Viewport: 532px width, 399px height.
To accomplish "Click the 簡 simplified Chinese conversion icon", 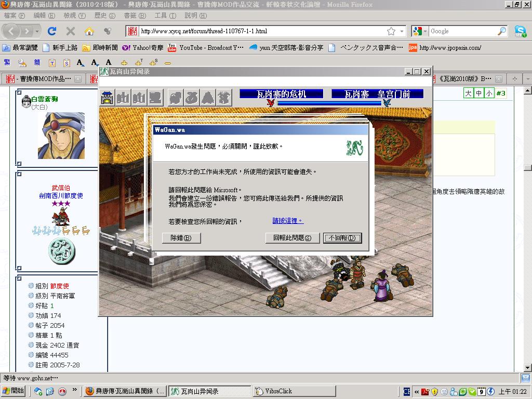I will (37, 62).
